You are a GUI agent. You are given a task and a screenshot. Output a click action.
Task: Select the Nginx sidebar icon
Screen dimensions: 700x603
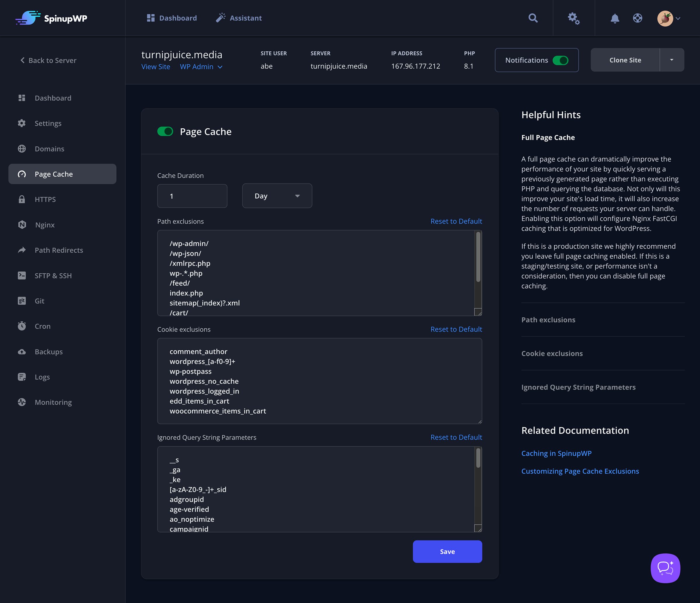22,225
